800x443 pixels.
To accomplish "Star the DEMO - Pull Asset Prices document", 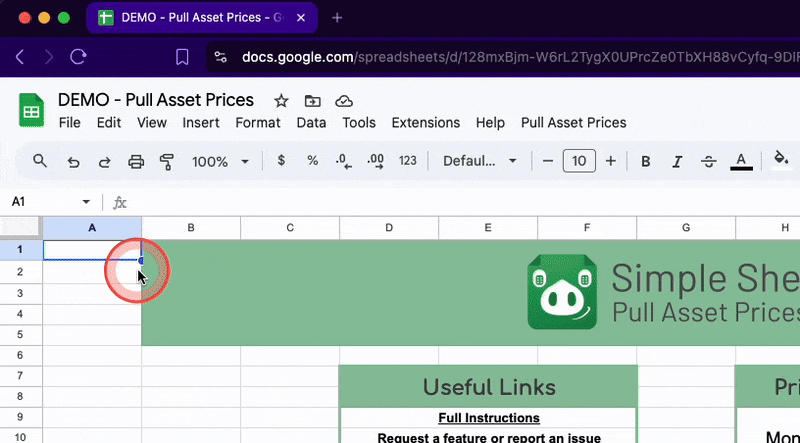I will tap(281, 101).
